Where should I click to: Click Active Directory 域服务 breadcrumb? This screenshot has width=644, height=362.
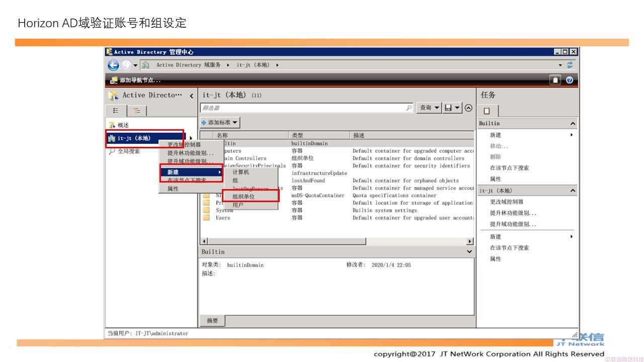pos(188,65)
